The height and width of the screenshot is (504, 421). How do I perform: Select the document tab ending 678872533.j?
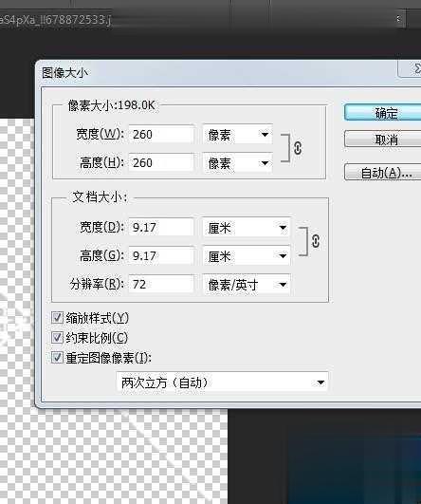click(x=55, y=20)
